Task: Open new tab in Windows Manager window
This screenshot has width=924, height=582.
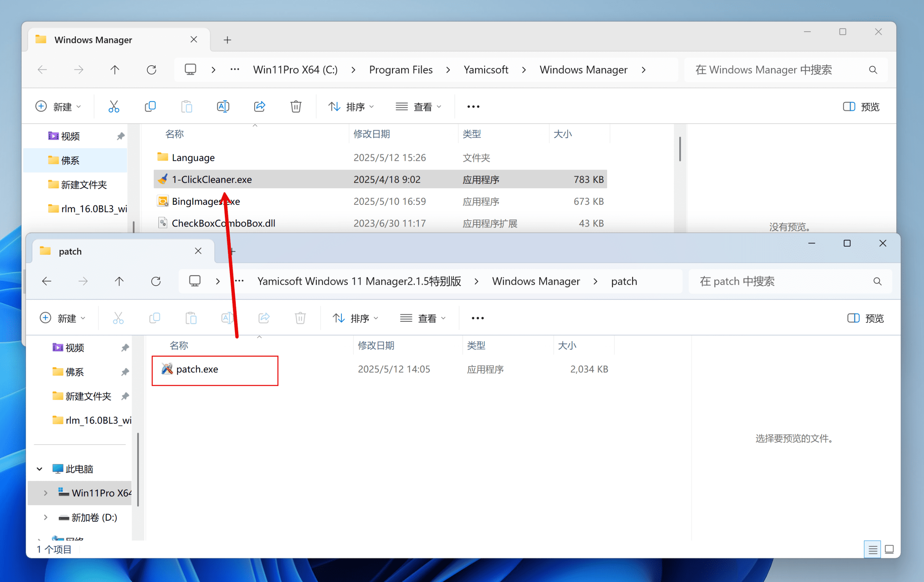Action: tap(227, 40)
